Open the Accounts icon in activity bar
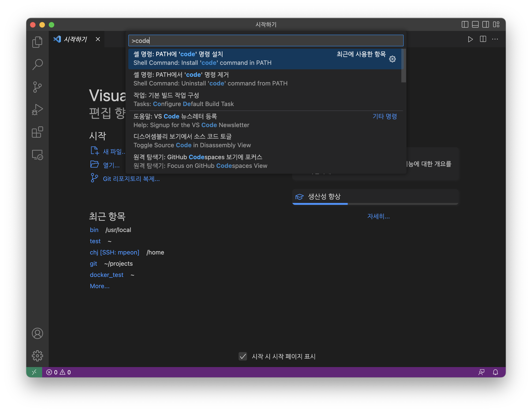 coord(37,333)
